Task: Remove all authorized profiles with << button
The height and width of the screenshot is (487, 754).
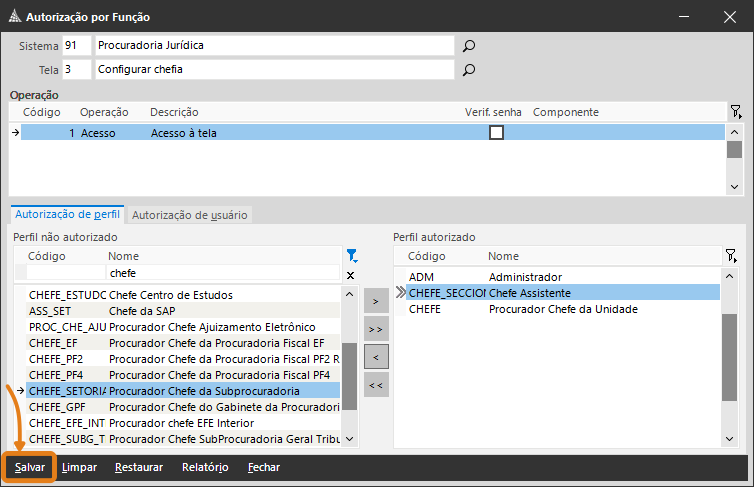Action: coord(376,385)
